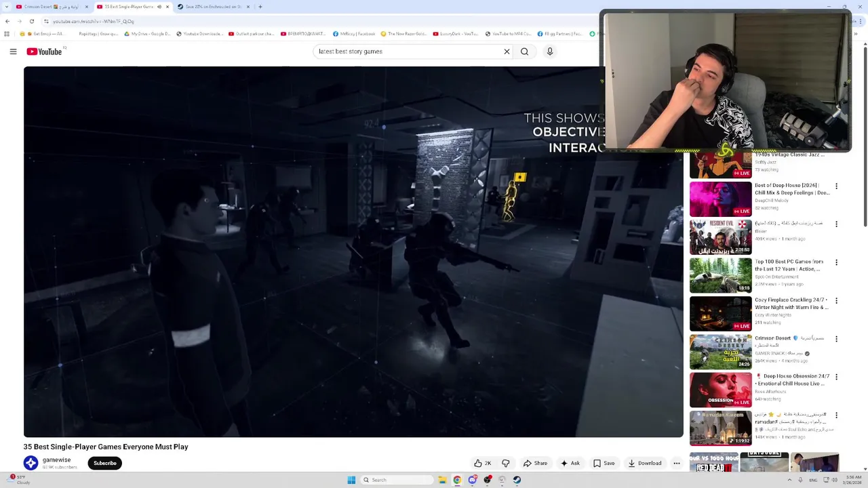The width and height of the screenshot is (868, 488).
Task: Open 'Cozy Fireplace Crackling 24/7' title
Action: 791,304
